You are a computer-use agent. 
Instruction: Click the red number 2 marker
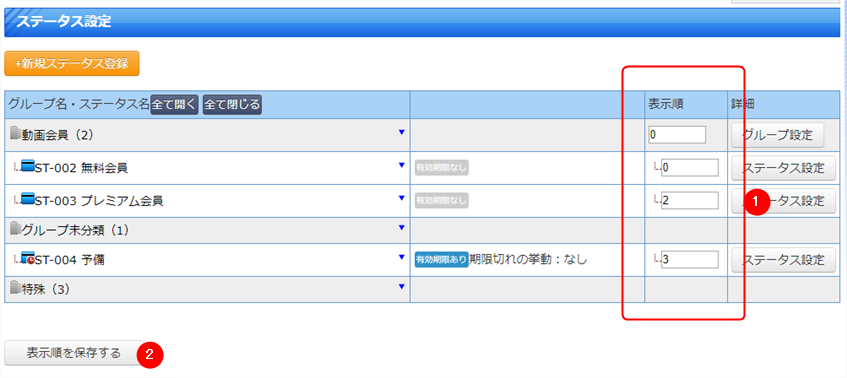(x=150, y=355)
